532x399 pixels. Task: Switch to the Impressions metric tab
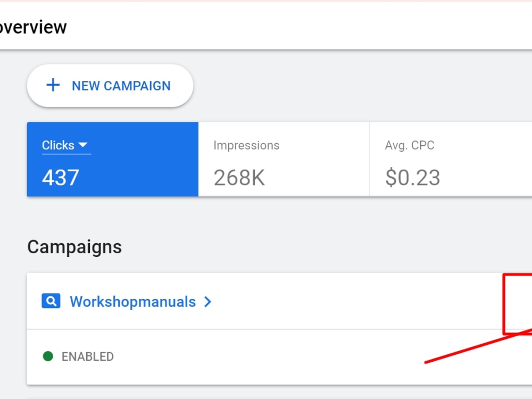pyautogui.click(x=284, y=159)
